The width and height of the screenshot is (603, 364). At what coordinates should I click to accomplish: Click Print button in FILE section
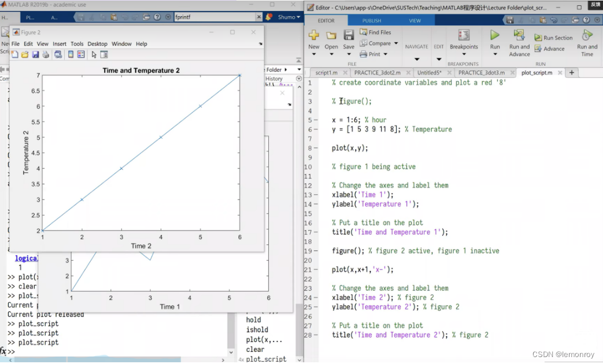tap(370, 54)
